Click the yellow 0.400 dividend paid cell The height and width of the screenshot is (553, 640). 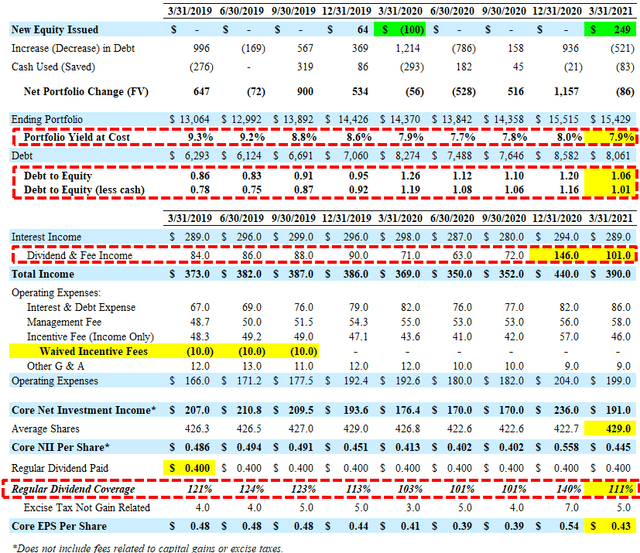189,468
